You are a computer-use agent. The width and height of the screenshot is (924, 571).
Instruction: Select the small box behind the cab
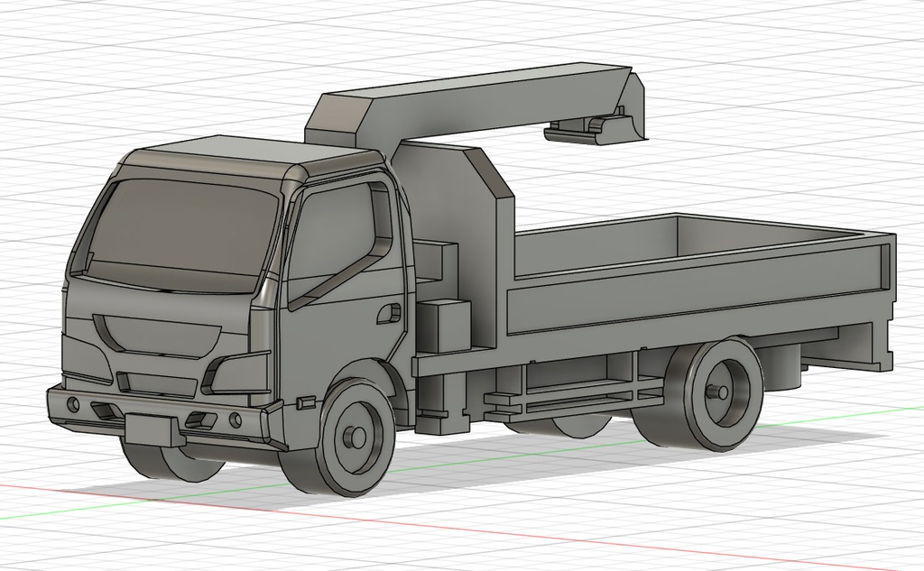443,326
